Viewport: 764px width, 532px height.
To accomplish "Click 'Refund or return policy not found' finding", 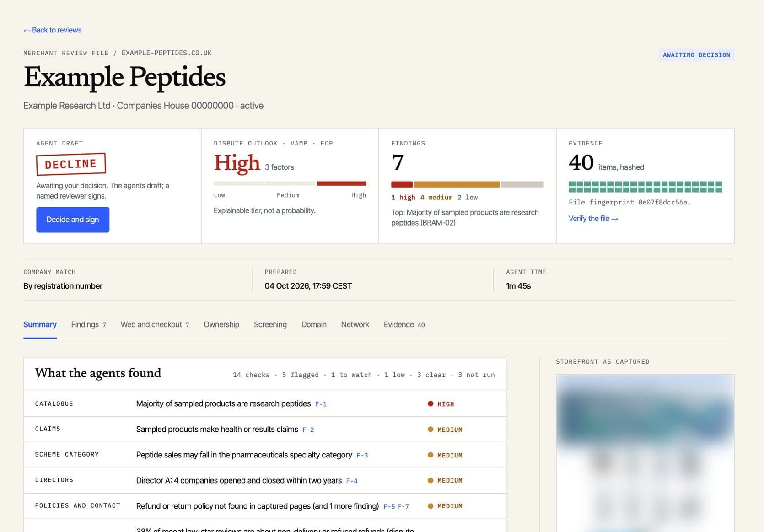I will pyautogui.click(x=257, y=506).
